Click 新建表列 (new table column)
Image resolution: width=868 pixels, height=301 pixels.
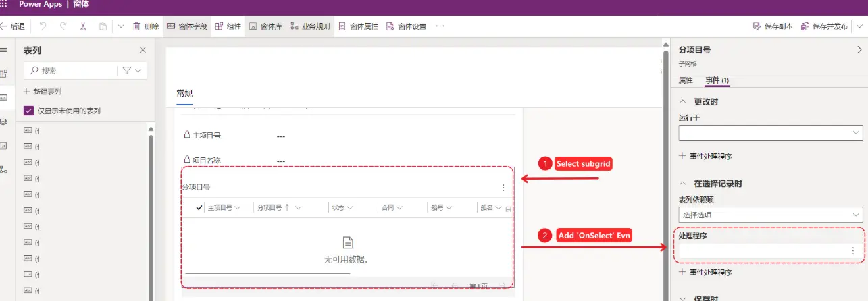(x=47, y=91)
